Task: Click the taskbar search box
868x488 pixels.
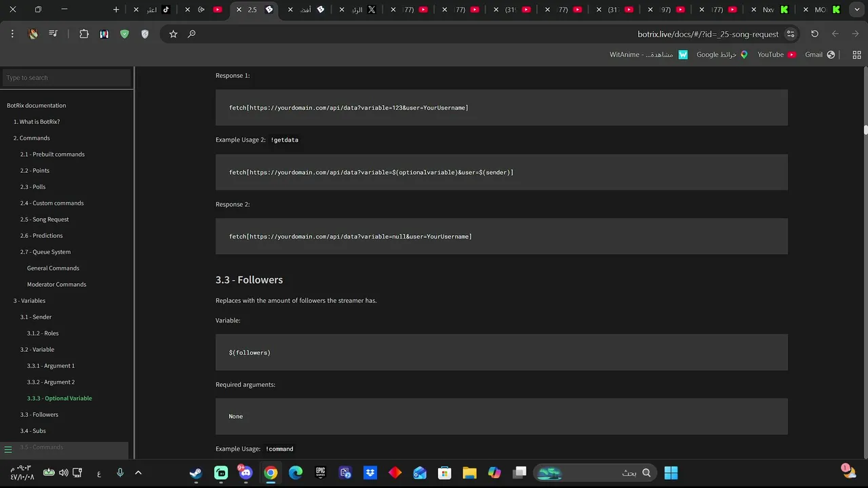Action: tap(595, 473)
